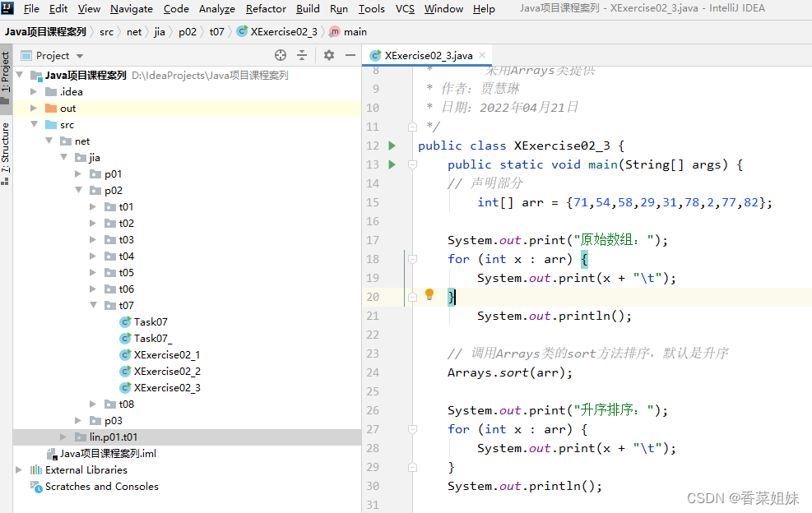Place cursor in the int[] arr declaration
812x513 pixels.
(624, 202)
